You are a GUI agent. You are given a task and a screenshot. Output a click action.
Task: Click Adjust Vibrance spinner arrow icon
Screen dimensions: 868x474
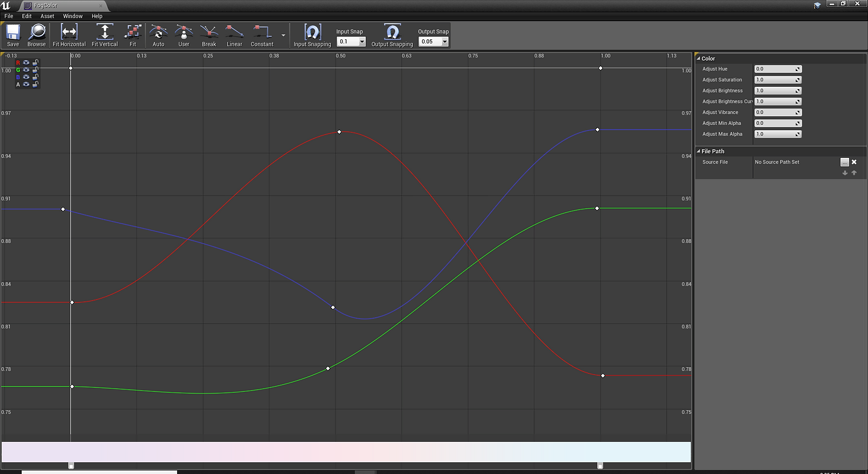[x=798, y=113]
